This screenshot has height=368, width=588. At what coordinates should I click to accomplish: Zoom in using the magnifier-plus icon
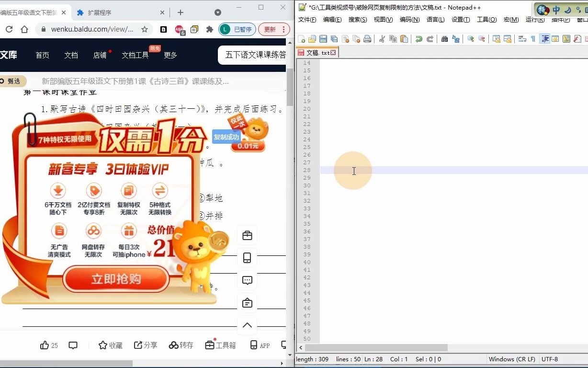point(469,39)
